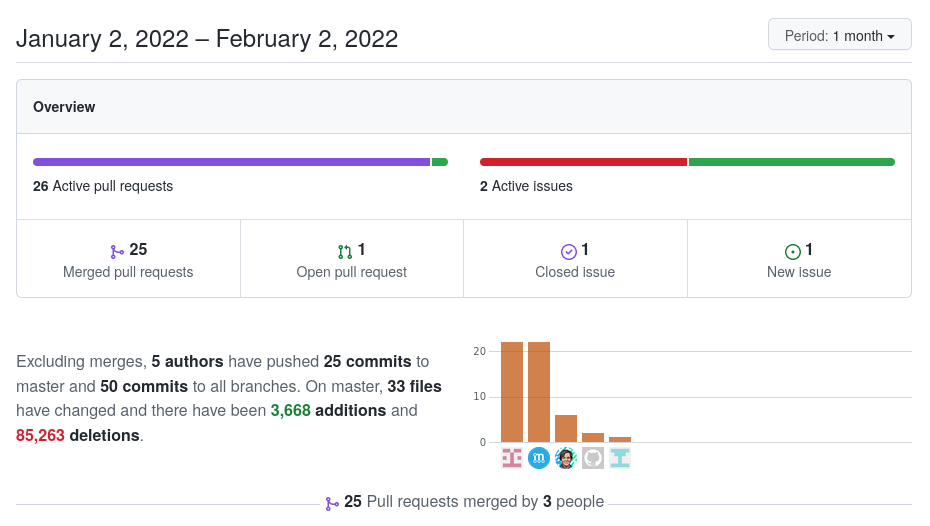
Task: Click the green open pull request icon
Action: pos(345,251)
